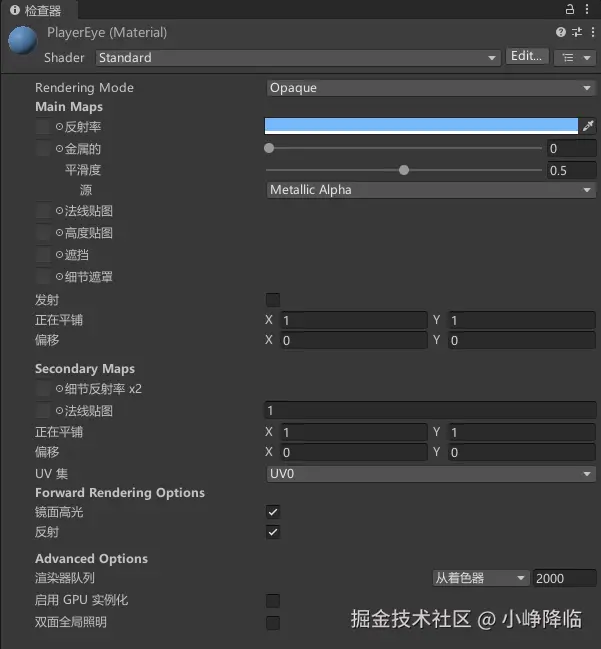Click the Forward Rendering Options header
601x649 pixels.
(x=120, y=493)
